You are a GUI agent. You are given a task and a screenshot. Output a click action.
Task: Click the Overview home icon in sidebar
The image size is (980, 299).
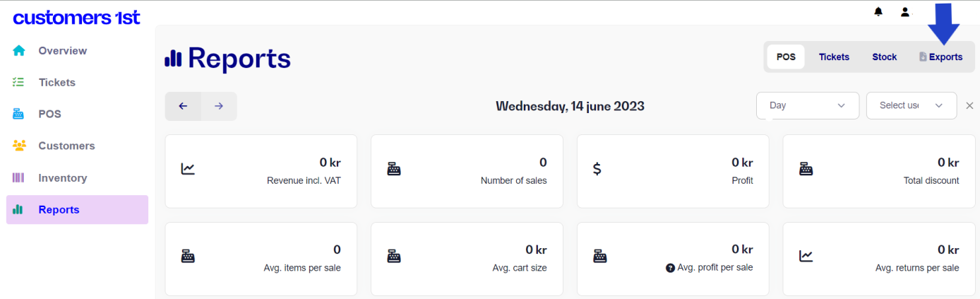pyautogui.click(x=19, y=51)
